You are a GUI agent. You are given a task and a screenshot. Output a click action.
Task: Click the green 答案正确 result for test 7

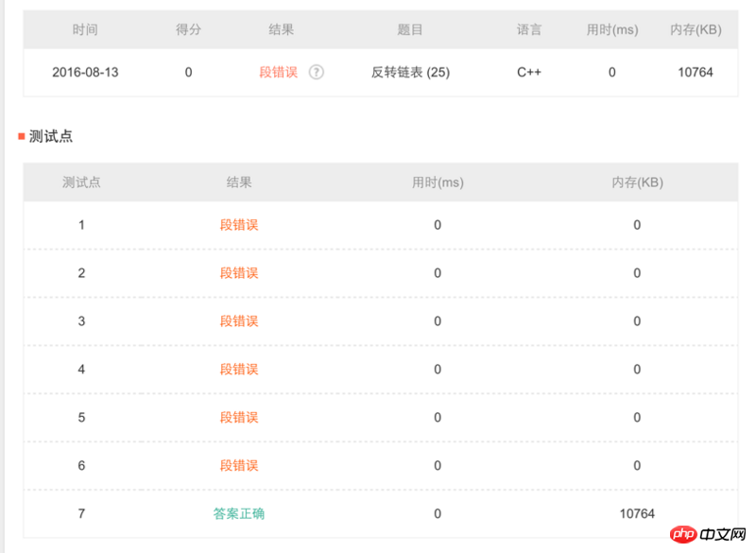pyautogui.click(x=239, y=514)
